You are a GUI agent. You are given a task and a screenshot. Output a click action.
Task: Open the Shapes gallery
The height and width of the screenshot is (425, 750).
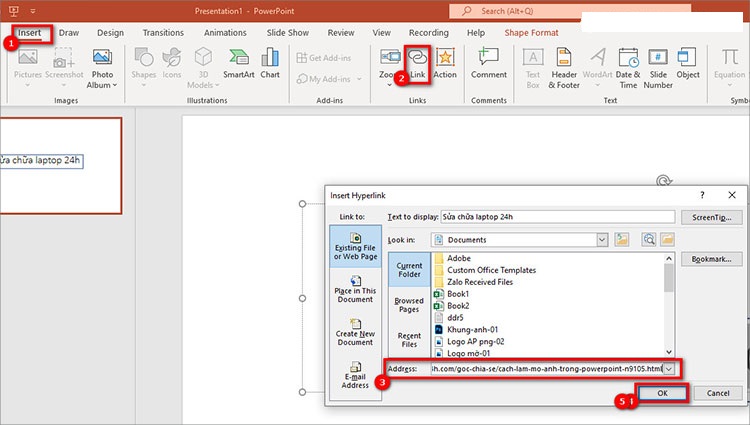tap(144, 68)
